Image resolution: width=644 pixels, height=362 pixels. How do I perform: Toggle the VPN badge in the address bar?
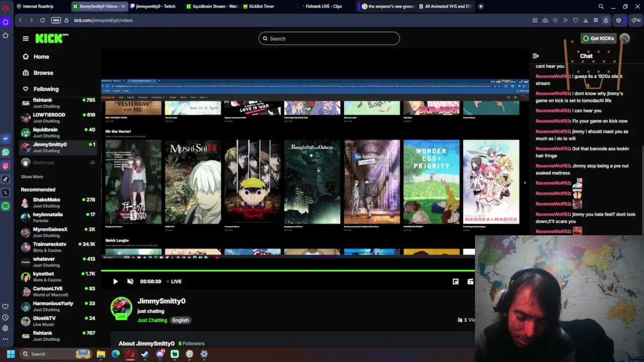pos(56,20)
